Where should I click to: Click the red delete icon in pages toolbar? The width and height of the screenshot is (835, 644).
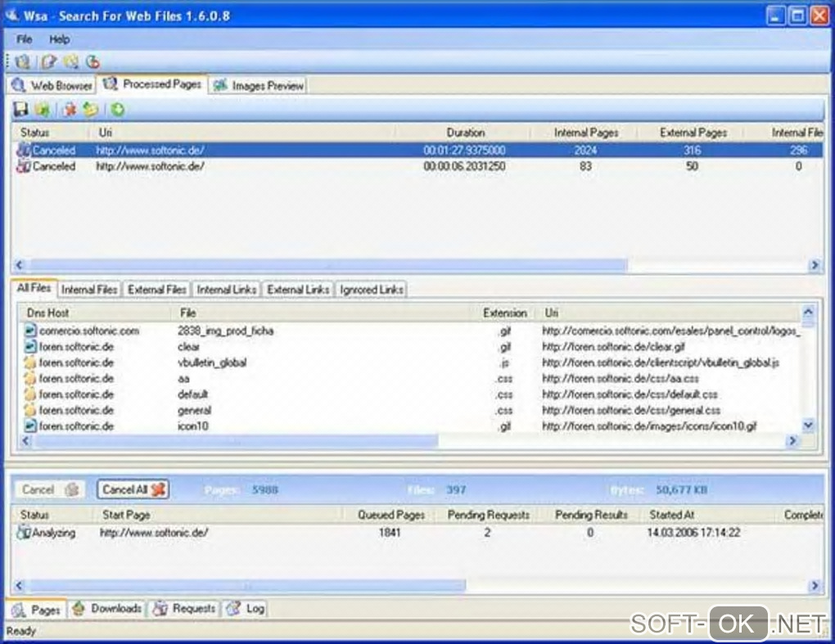pyautogui.click(x=70, y=109)
